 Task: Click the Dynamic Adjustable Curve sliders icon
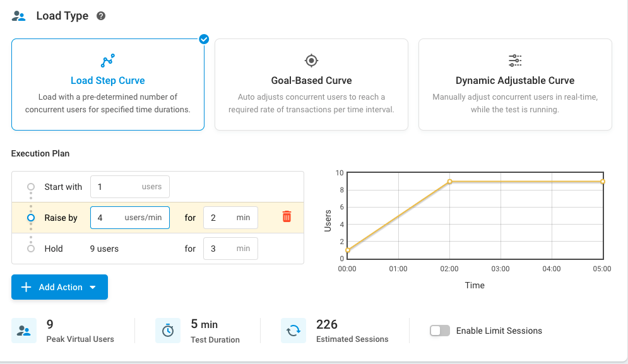[515, 61]
